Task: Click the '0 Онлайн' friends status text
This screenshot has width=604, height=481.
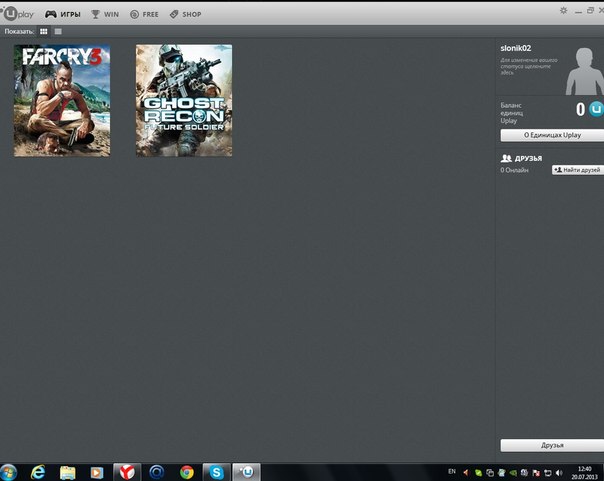Action: [514, 170]
